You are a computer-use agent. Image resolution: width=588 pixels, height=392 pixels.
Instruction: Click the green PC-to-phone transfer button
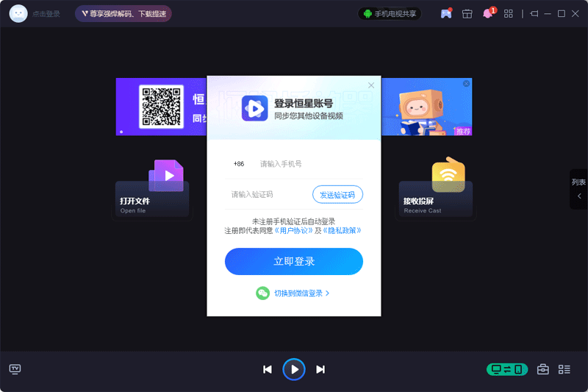coord(507,369)
